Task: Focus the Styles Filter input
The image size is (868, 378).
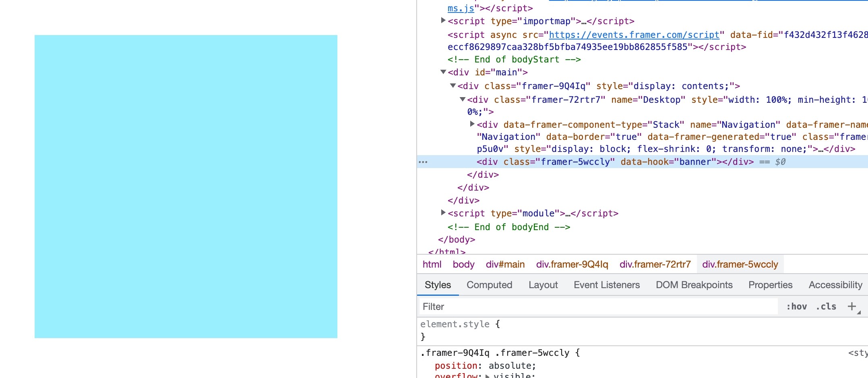Action: (x=598, y=307)
